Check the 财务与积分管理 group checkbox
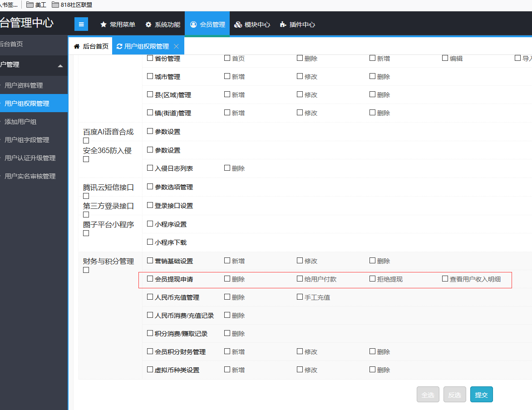 click(x=86, y=270)
